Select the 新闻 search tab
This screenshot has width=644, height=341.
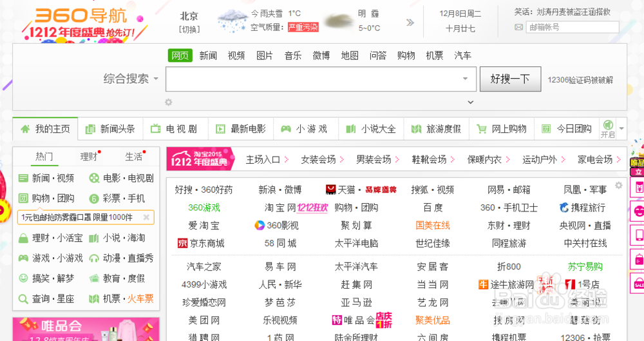pyautogui.click(x=208, y=55)
